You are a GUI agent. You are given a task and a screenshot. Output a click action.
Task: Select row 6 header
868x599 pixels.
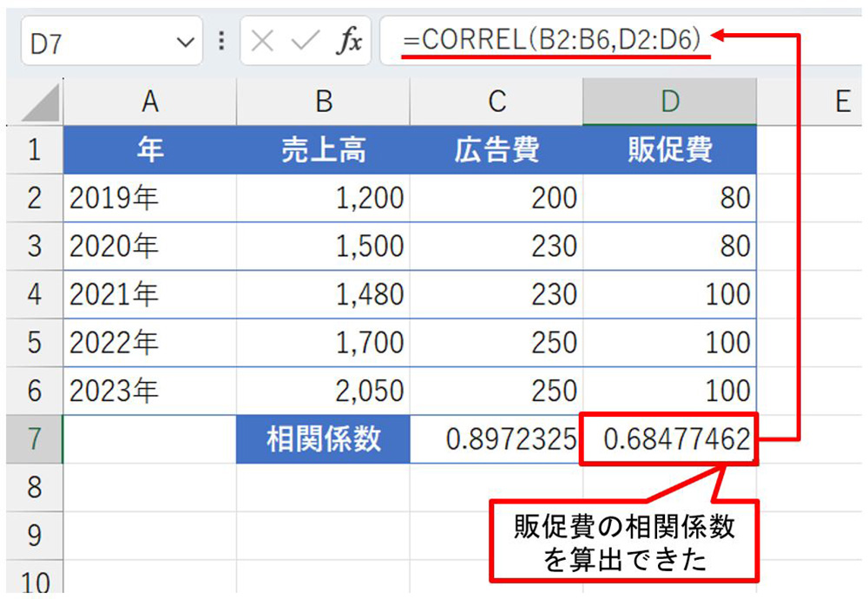click(35, 391)
